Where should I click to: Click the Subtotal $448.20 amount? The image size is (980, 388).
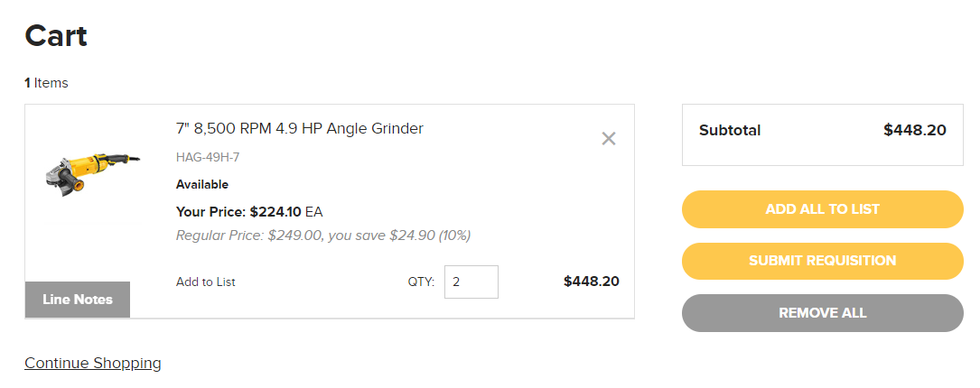pos(914,130)
